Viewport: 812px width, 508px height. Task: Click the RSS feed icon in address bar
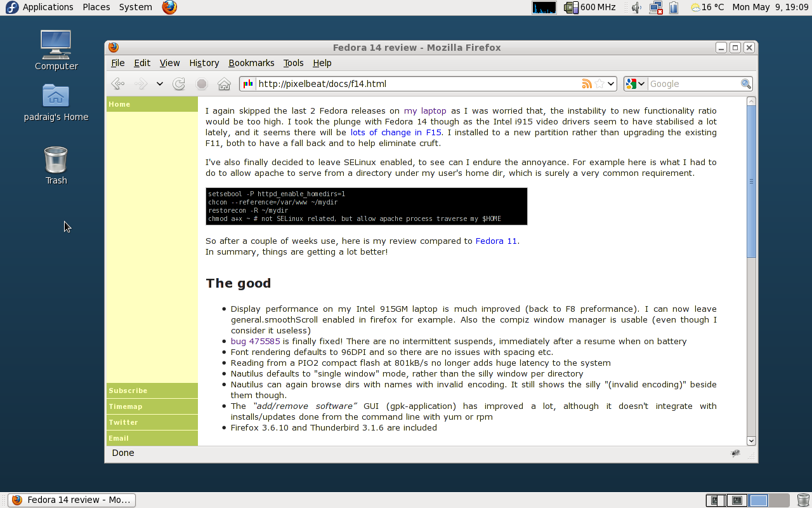587,84
